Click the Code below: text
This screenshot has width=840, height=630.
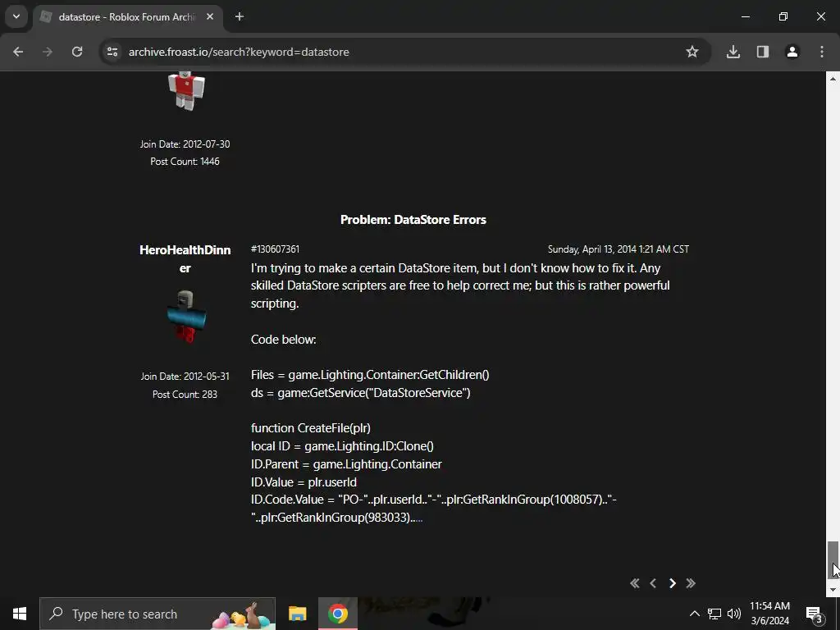coord(283,340)
